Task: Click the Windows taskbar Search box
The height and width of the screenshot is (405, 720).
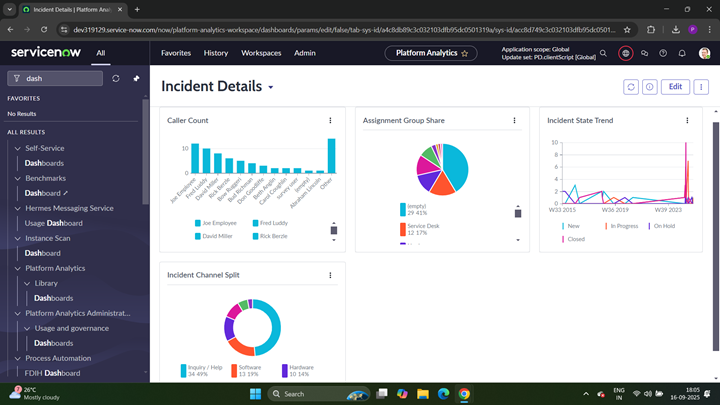Action: [x=319, y=394]
